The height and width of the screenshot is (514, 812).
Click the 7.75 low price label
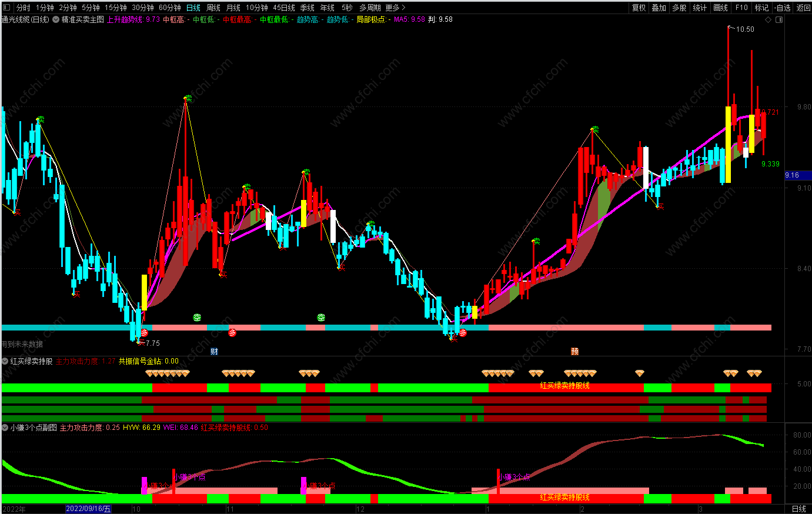tap(153, 343)
